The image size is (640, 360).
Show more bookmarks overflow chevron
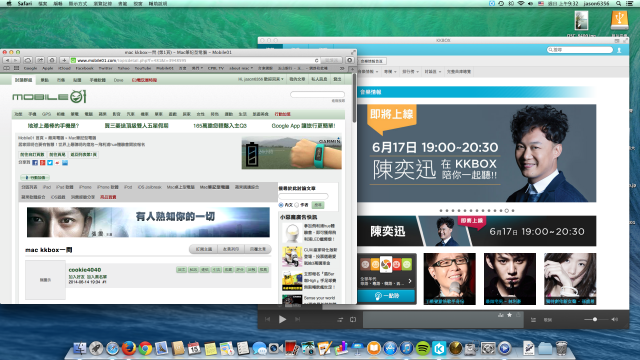point(342,68)
